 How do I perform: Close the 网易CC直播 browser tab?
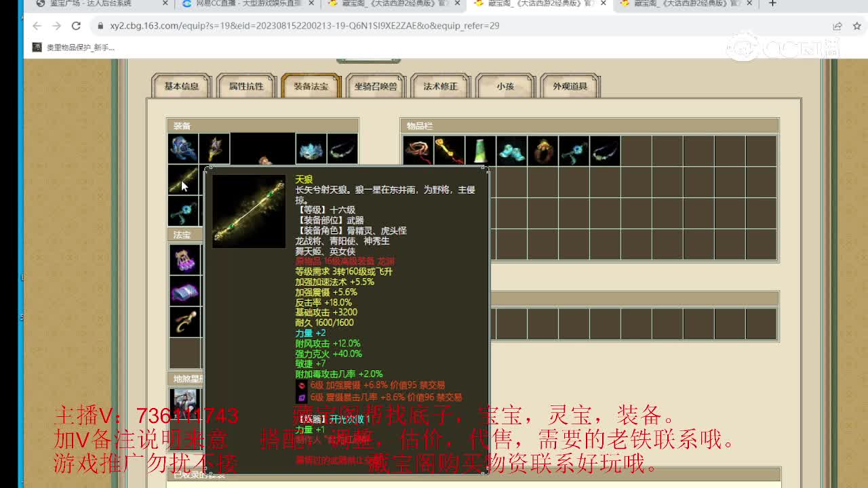311,3
